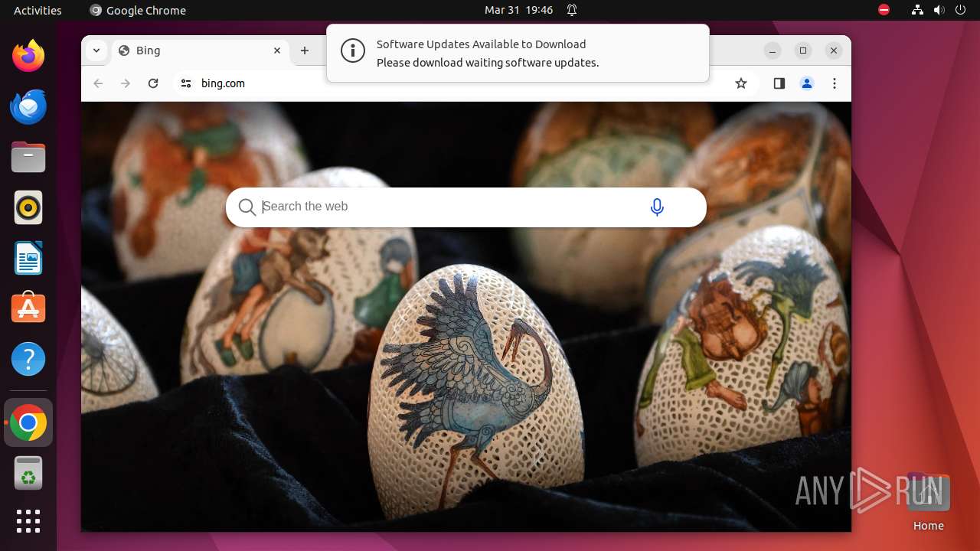The height and width of the screenshot is (551, 980).
Task: Open Ubuntu Software store icon
Action: tap(28, 308)
